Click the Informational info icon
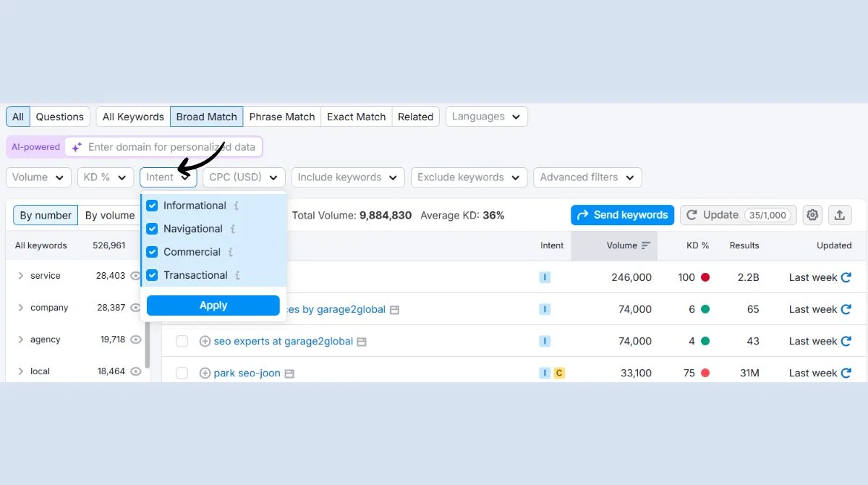Image resolution: width=868 pixels, height=485 pixels. coord(237,206)
